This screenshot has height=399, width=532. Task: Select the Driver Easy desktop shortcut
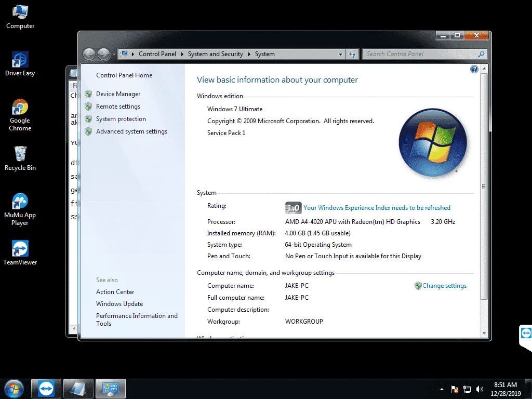point(20,64)
